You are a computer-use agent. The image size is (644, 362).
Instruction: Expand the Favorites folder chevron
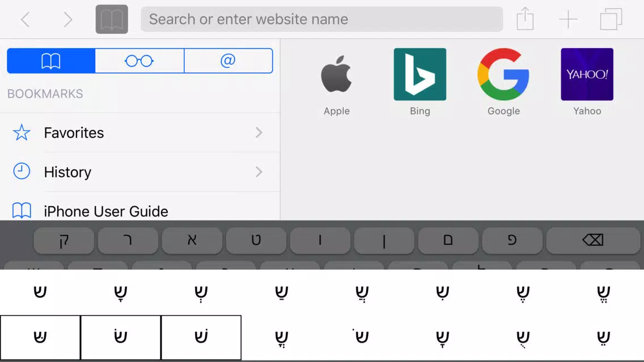(259, 133)
